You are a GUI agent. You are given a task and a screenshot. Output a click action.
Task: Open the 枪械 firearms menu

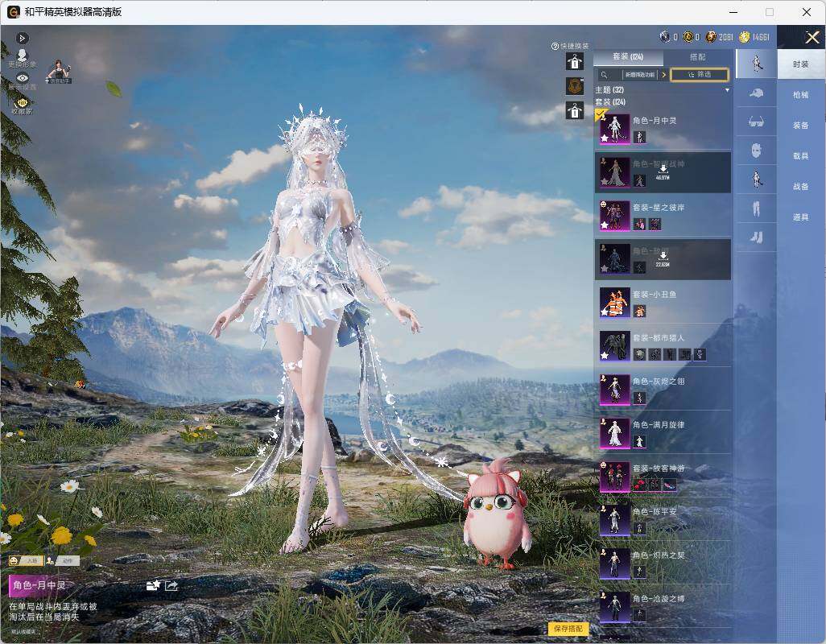point(801,95)
